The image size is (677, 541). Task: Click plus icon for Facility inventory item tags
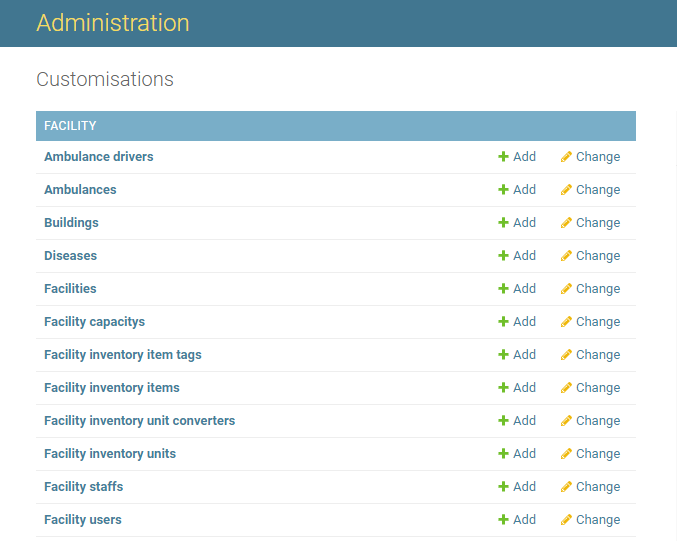[x=503, y=354]
